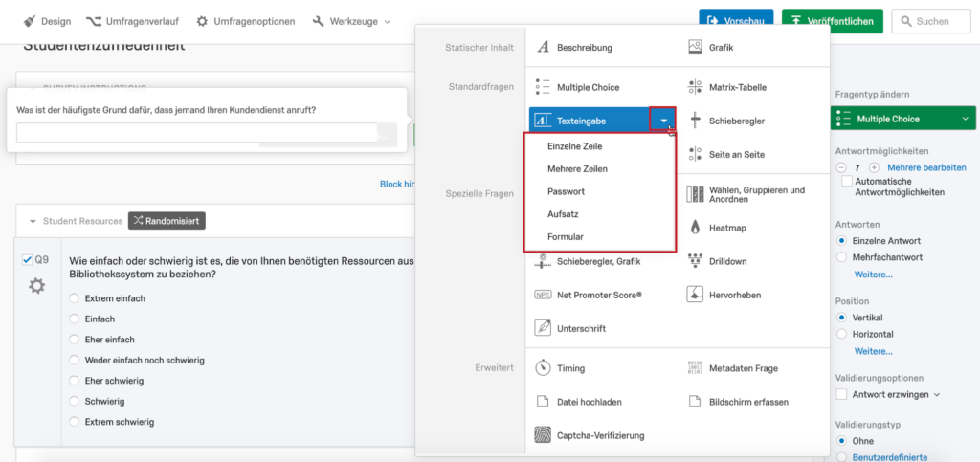Select the Timing question icon
This screenshot has height=462, width=980.
pos(543,368)
